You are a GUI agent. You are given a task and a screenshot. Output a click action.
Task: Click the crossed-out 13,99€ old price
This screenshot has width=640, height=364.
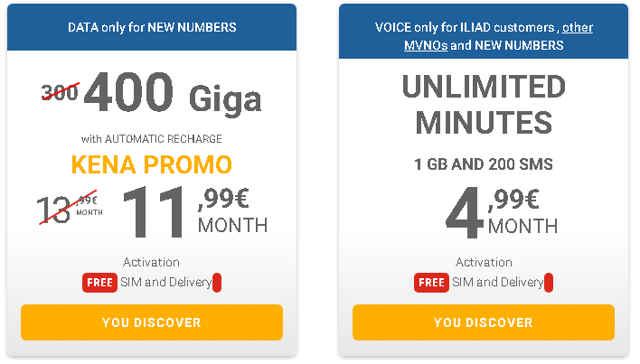click(x=71, y=208)
